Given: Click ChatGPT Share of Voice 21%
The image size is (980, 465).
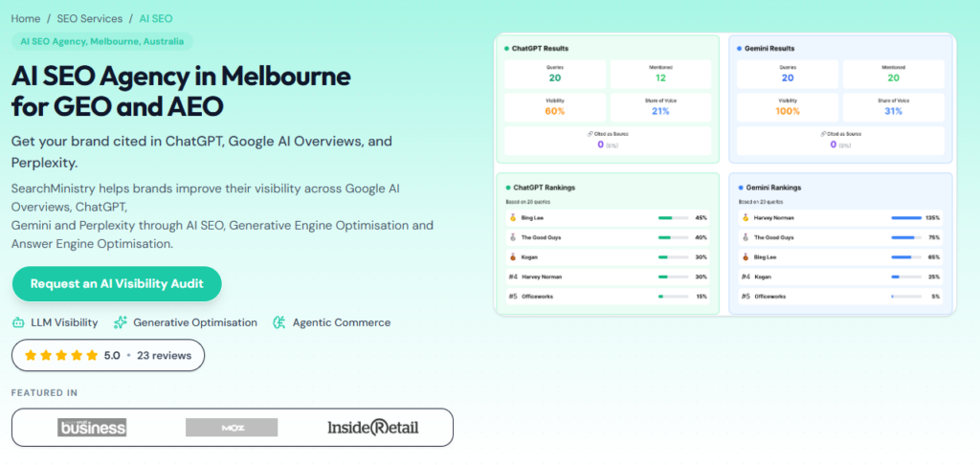Looking at the screenshot, I should [x=660, y=111].
